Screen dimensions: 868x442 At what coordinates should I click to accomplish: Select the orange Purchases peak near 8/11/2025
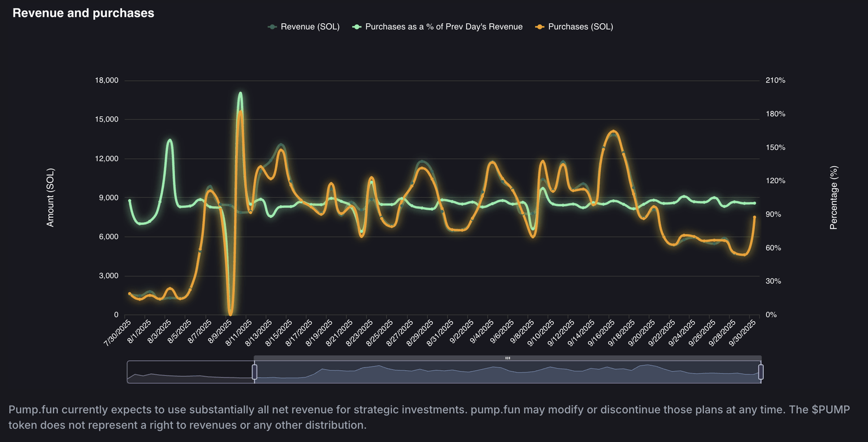click(240, 112)
